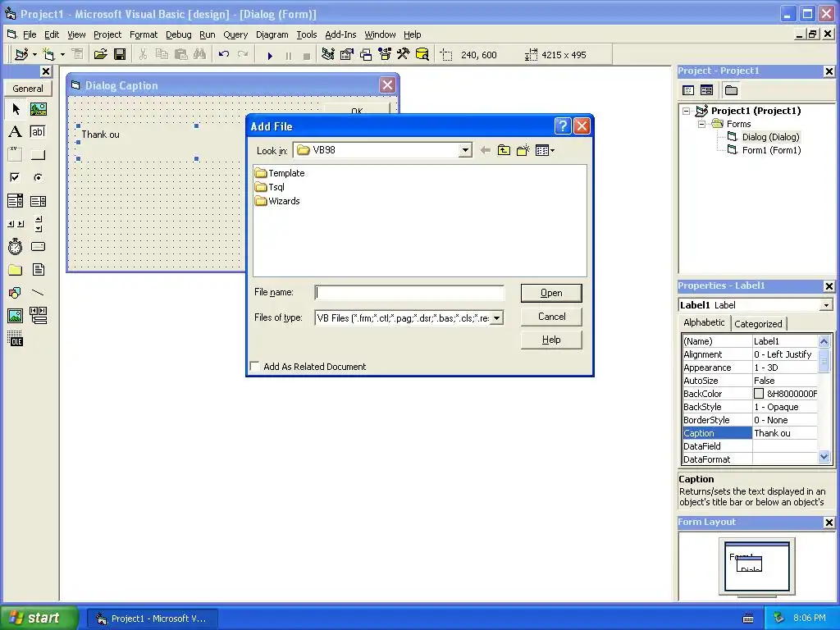Open Add Form dropdown arrow in toolbar

coord(62,55)
